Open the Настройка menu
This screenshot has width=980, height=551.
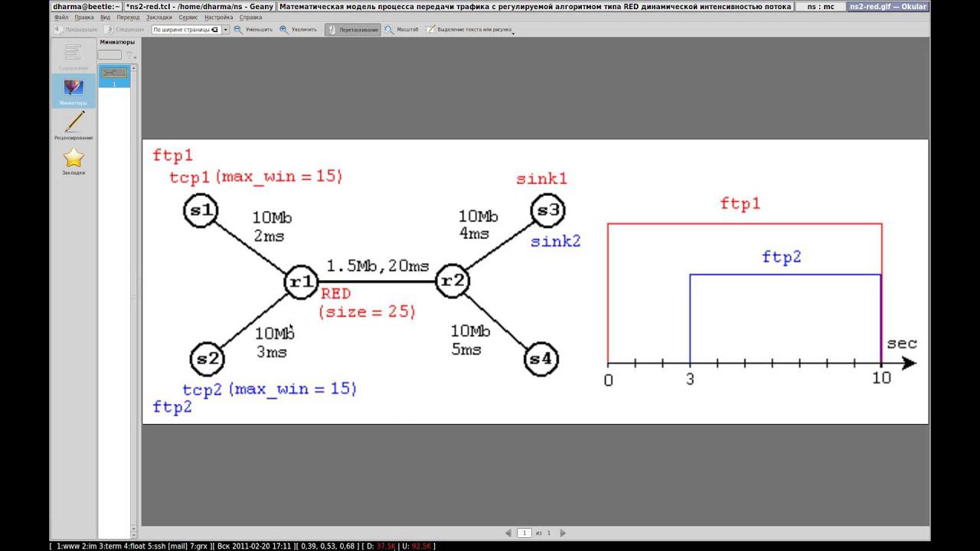click(x=219, y=17)
